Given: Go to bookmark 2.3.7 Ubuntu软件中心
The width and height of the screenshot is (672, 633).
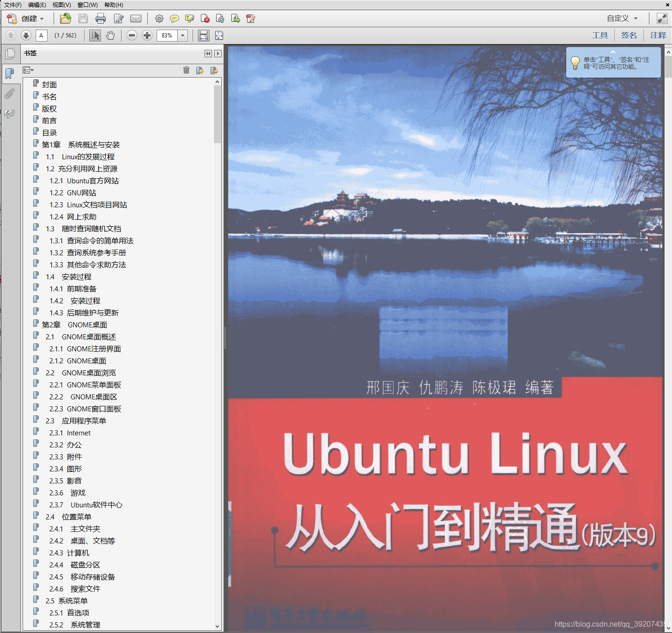Looking at the screenshot, I should point(86,505).
